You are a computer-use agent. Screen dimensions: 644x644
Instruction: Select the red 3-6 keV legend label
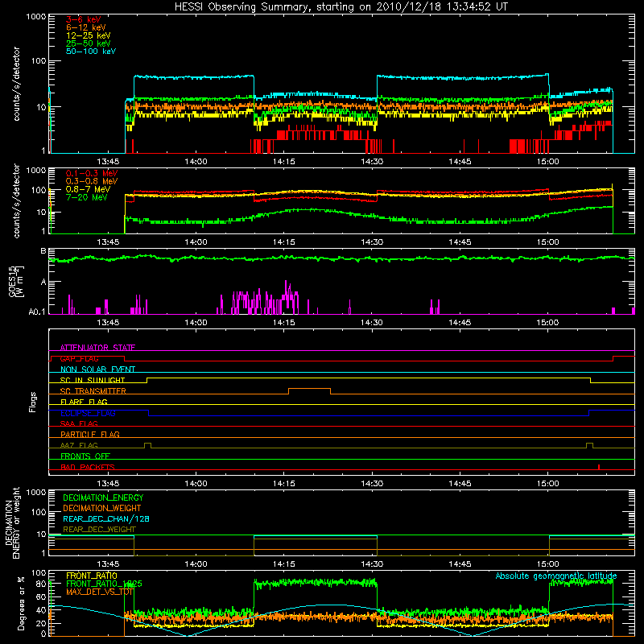(x=84, y=19)
